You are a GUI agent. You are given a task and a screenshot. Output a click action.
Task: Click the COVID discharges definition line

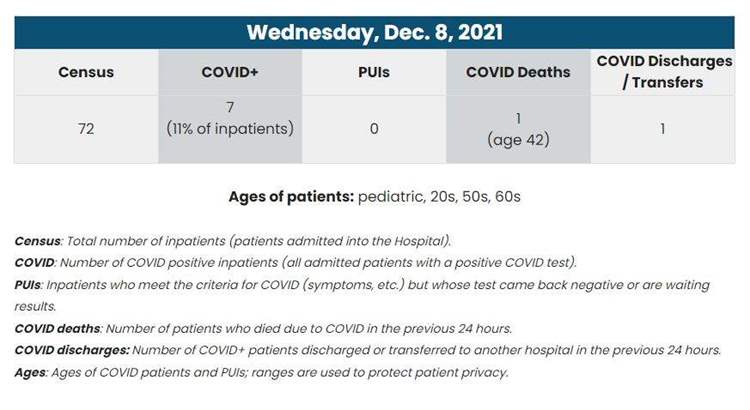point(367,350)
